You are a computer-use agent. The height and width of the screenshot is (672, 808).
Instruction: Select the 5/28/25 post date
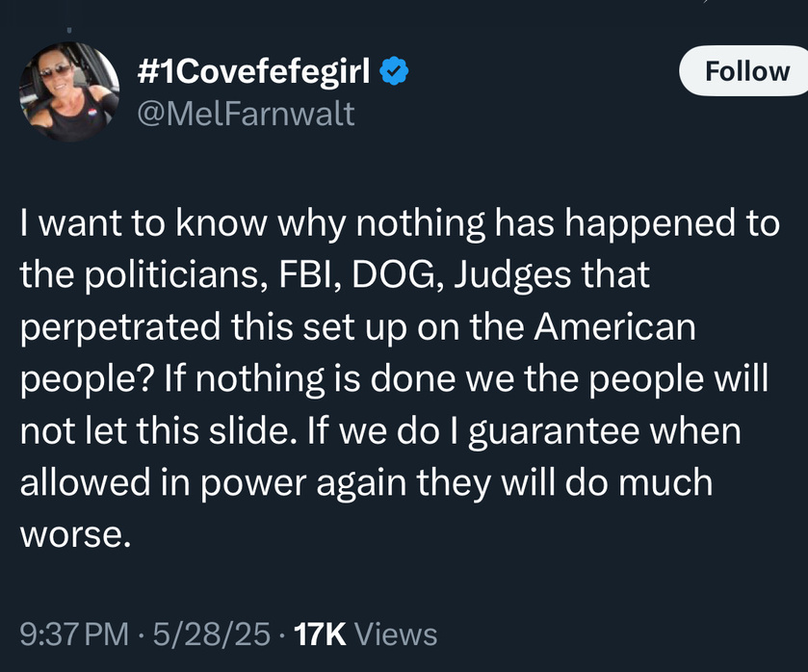(x=212, y=633)
